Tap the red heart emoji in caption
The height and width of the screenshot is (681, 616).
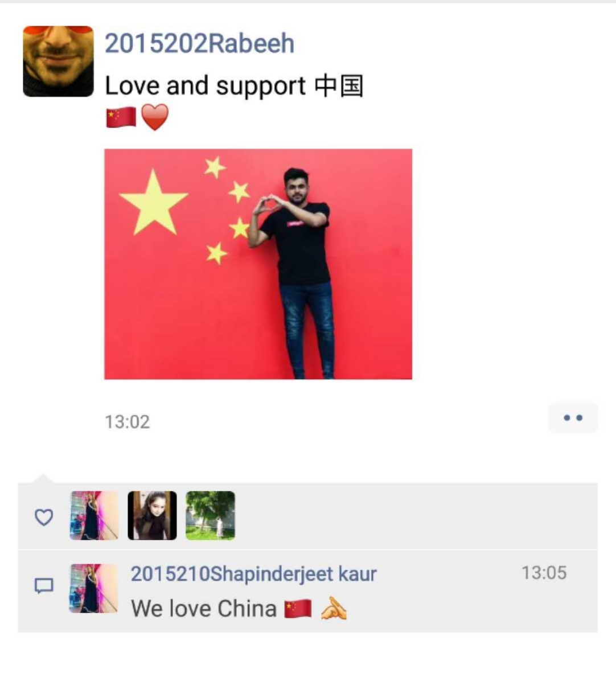click(155, 117)
